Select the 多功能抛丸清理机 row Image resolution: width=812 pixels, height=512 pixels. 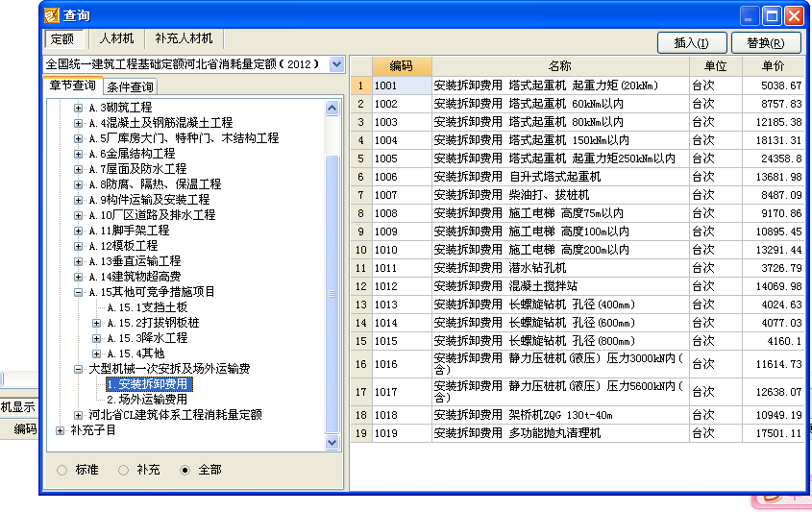(578, 433)
